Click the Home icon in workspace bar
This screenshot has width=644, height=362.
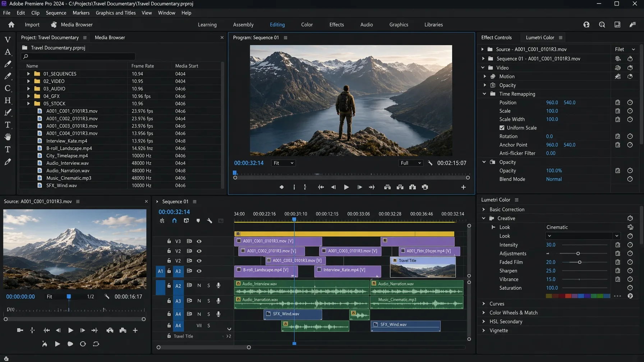[11, 24]
